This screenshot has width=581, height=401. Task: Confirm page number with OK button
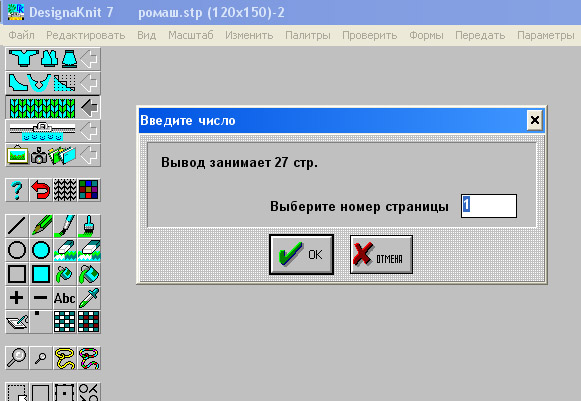[301, 254]
